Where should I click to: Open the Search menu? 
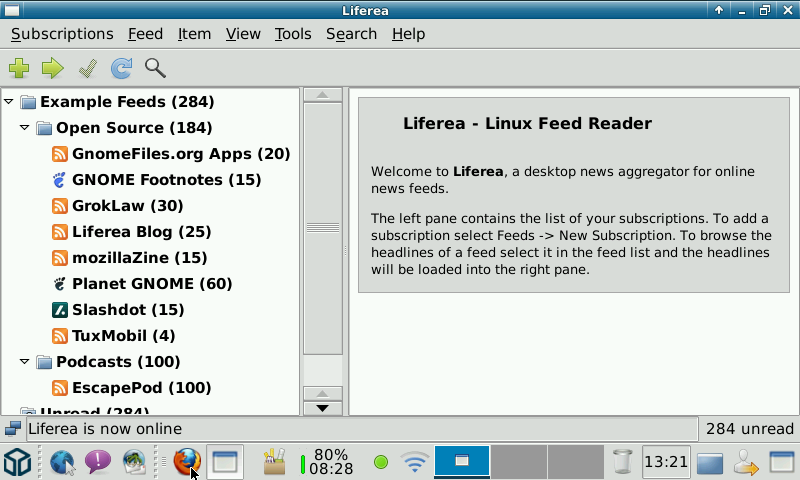coord(352,34)
